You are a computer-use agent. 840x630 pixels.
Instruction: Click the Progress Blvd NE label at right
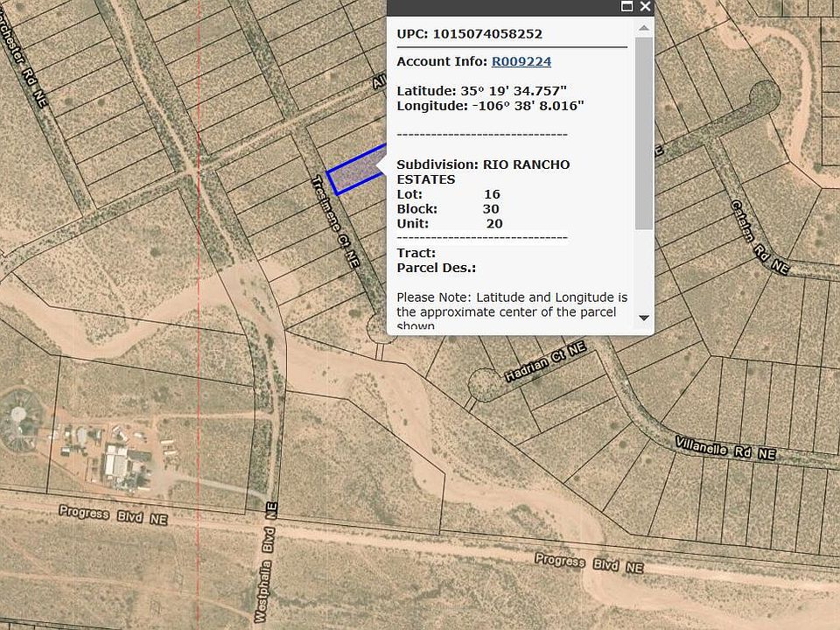coord(588,563)
